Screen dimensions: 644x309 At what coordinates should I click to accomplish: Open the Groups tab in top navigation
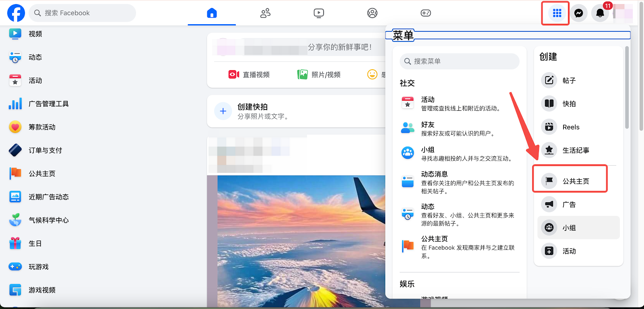[x=372, y=13]
